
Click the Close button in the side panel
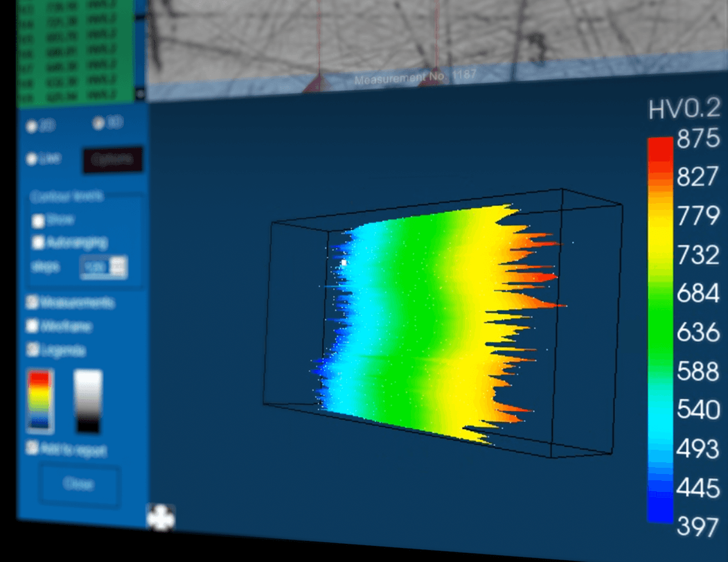[x=79, y=484]
